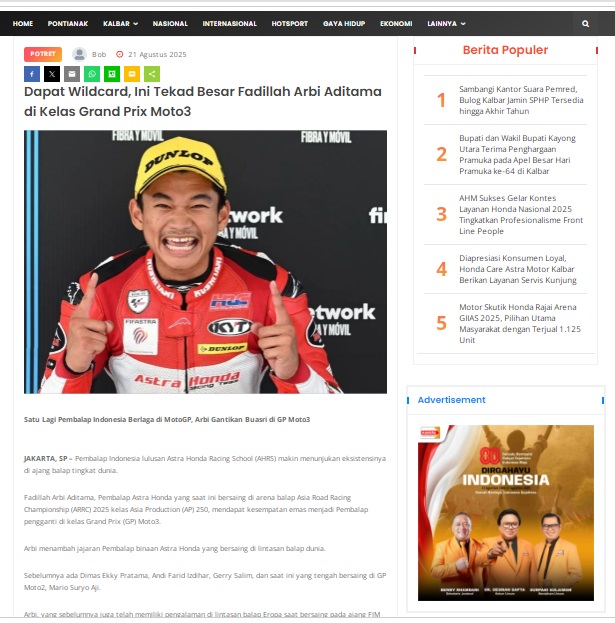Screen dimensions: 615x623
Task: Open popular article Diapresiasi Konsumen Loyal
Action: point(518,269)
